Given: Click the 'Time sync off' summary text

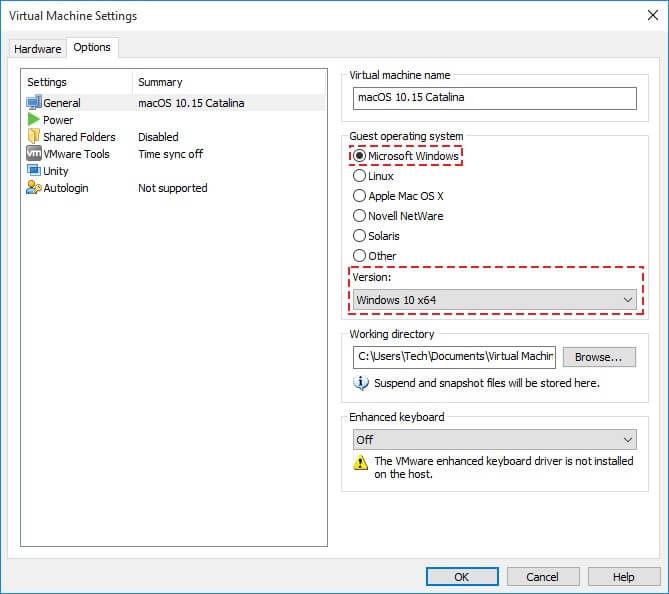Looking at the screenshot, I should tap(171, 154).
